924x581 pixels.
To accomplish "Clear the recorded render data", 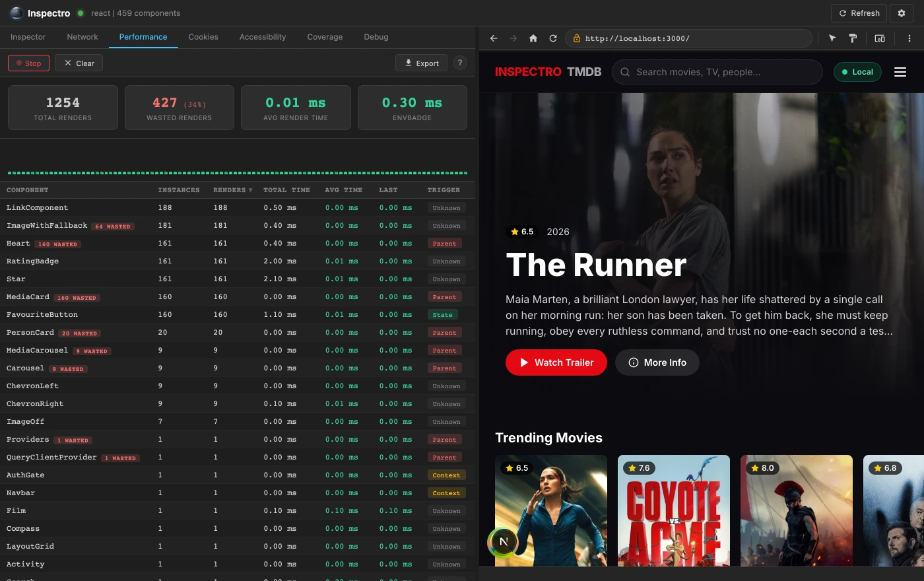I will point(79,63).
